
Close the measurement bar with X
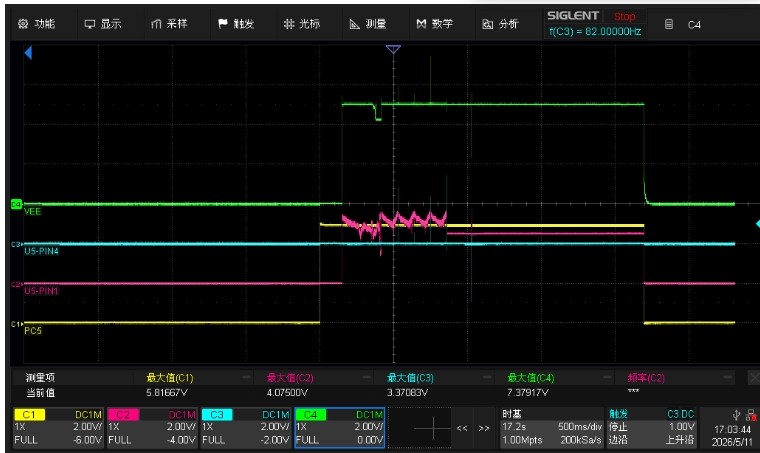754,377
